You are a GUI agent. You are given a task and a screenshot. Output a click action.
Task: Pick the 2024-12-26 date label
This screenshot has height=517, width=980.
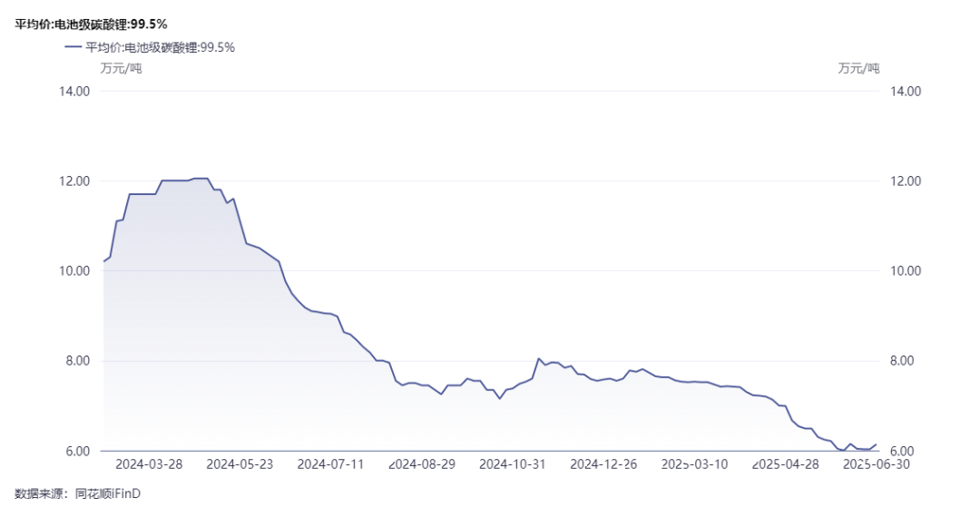pos(603,463)
